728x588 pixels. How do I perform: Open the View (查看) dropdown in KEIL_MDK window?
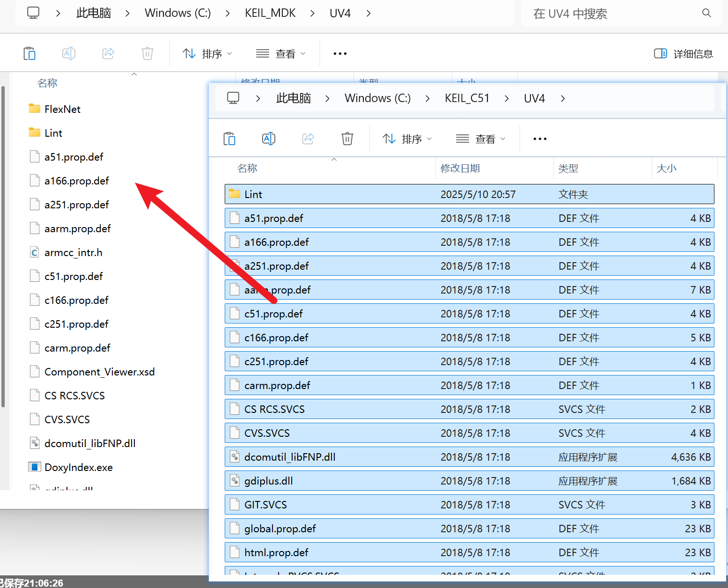coord(280,54)
